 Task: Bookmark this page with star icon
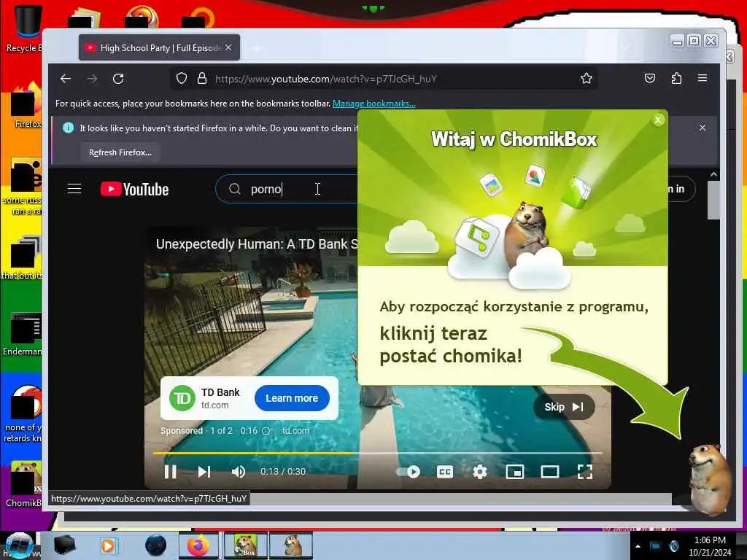pos(587,79)
